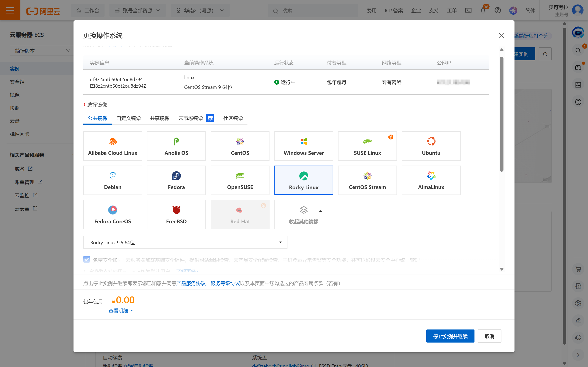Viewport: 588px width, 367px height.
Task: Open the Rocky Linux 9.5 version dropdown
Action: coord(185,242)
